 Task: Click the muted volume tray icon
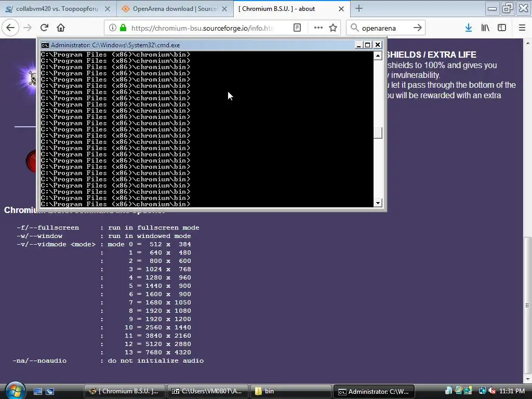tap(493, 391)
